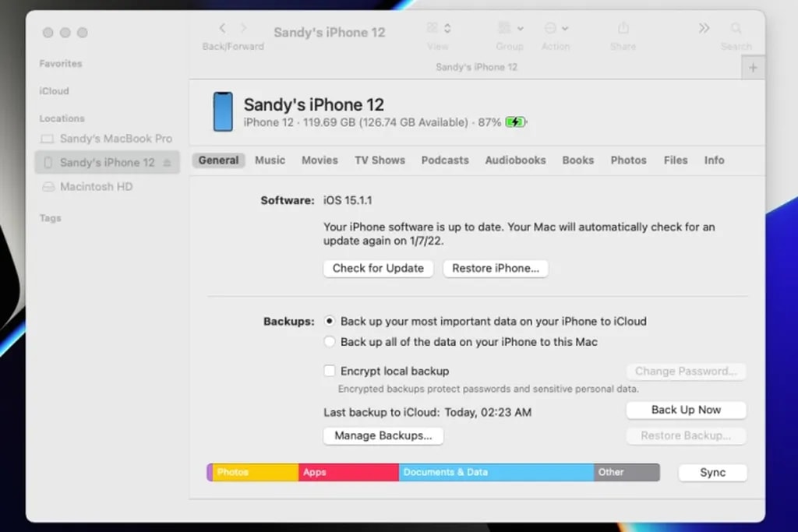
Task: Click the Check for Update button
Action: 378,268
